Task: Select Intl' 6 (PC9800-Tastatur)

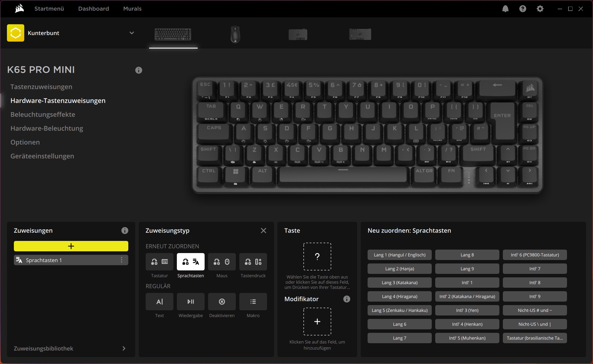Action: point(535,255)
